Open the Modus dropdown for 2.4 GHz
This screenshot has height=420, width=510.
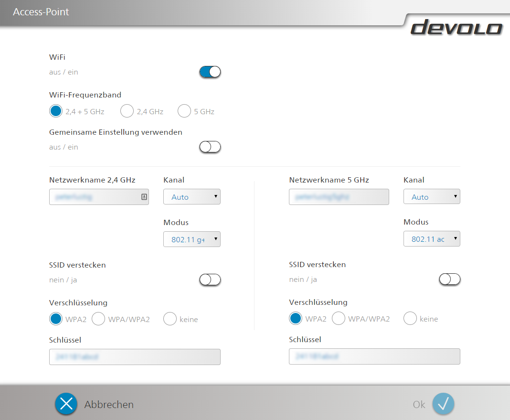click(x=192, y=239)
